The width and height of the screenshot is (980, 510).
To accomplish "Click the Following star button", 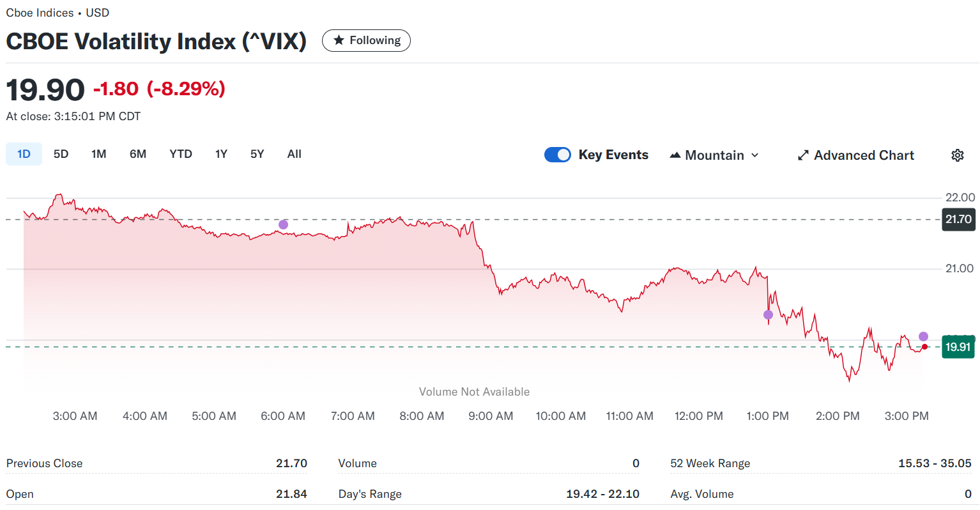I will click(366, 40).
